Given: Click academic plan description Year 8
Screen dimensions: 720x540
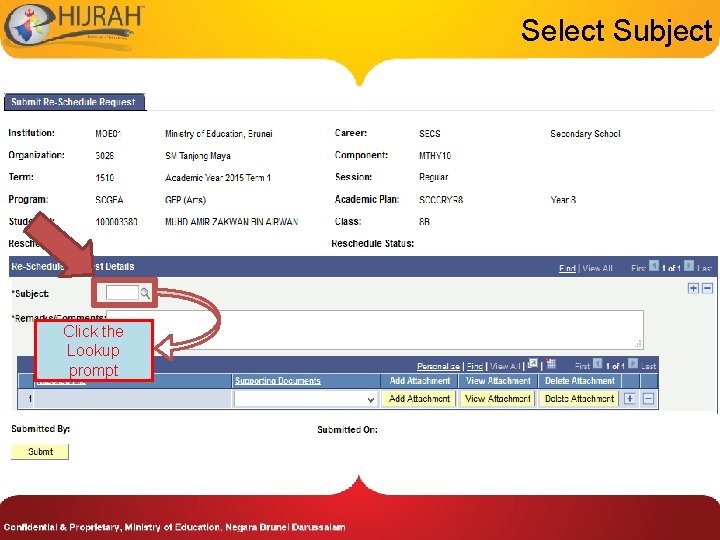Looking at the screenshot, I should [563, 200].
